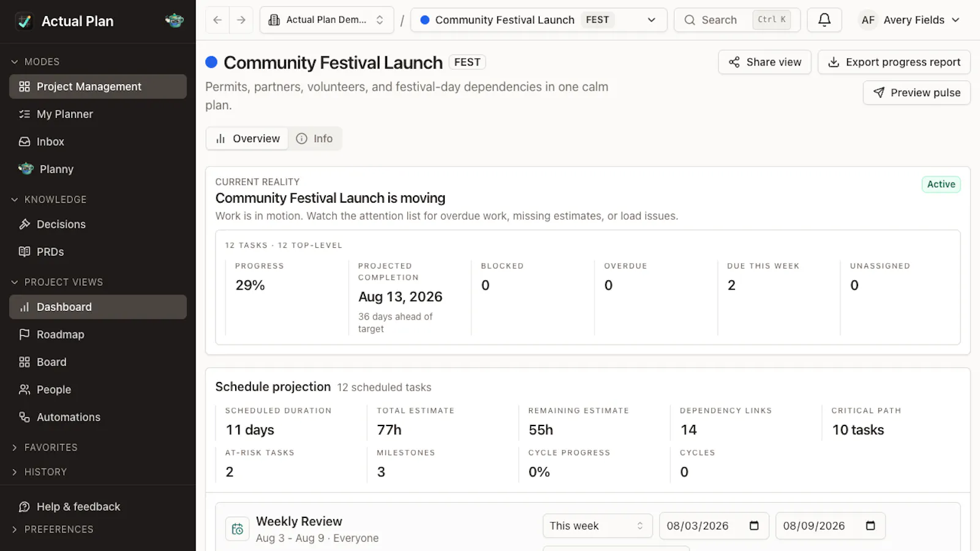Expand the FAVORITES section

click(51, 448)
